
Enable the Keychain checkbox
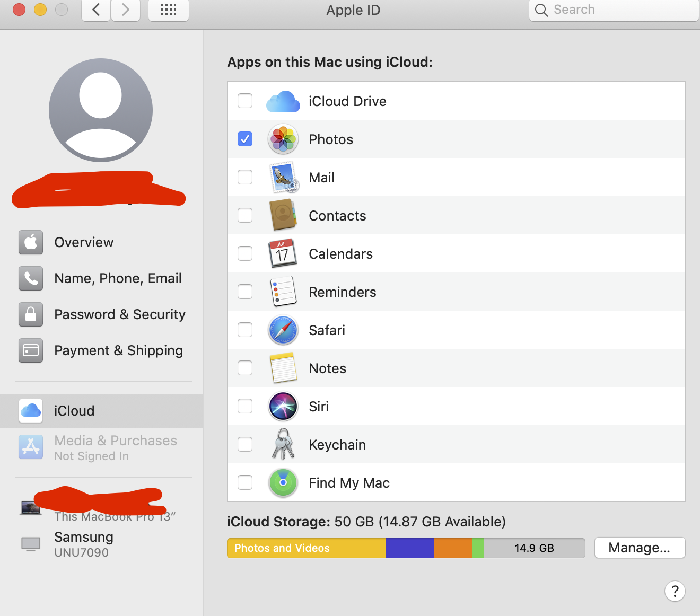click(x=245, y=444)
